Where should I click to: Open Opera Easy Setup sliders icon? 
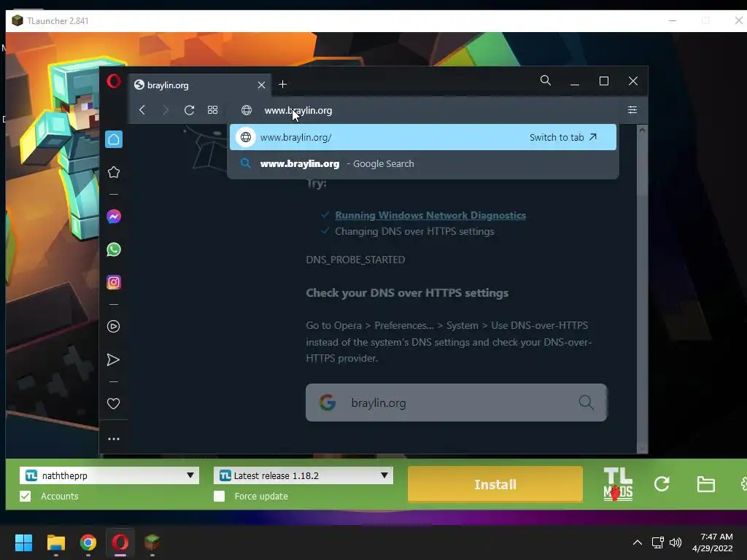(632, 110)
